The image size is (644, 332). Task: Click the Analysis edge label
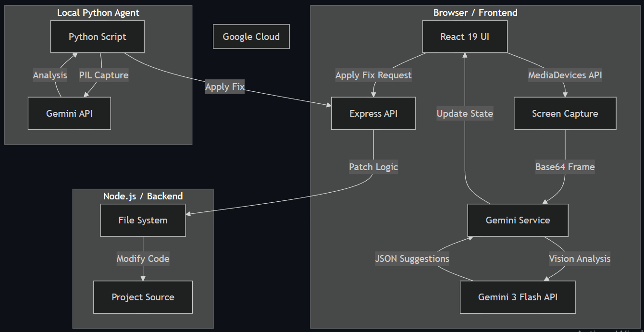[x=50, y=75]
